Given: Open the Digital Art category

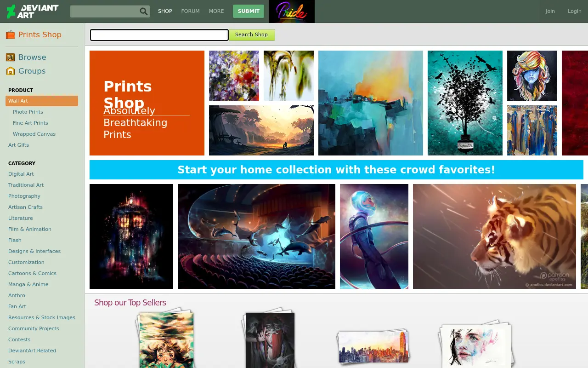Looking at the screenshot, I should coord(21,174).
